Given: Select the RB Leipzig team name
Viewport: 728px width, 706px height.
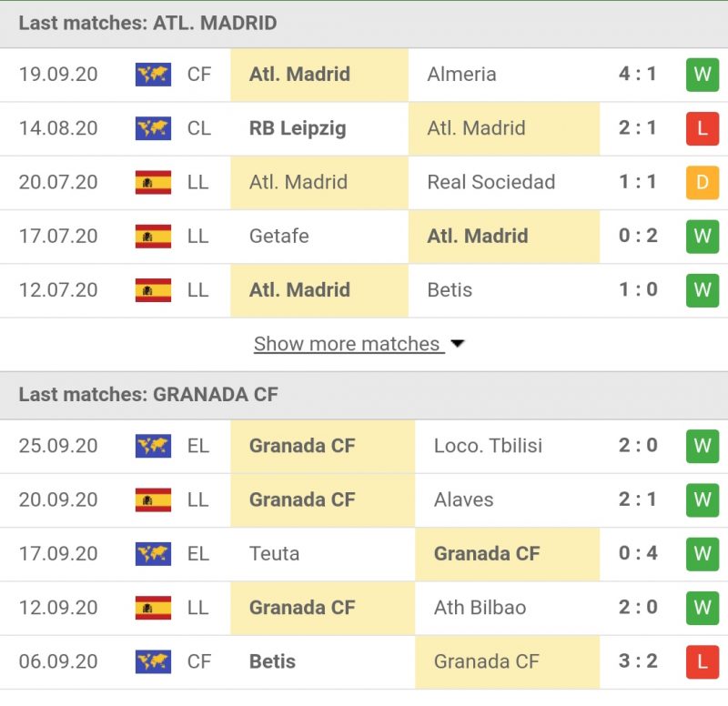Looking at the screenshot, I should tap(298, 128).
